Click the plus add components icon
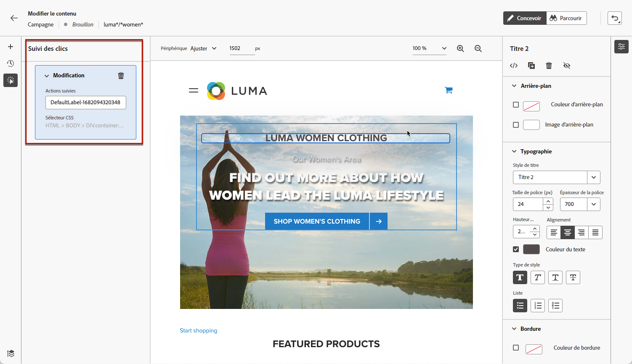Screen dimensions: 632x364 pyautogui.click(x=11, y=47)
